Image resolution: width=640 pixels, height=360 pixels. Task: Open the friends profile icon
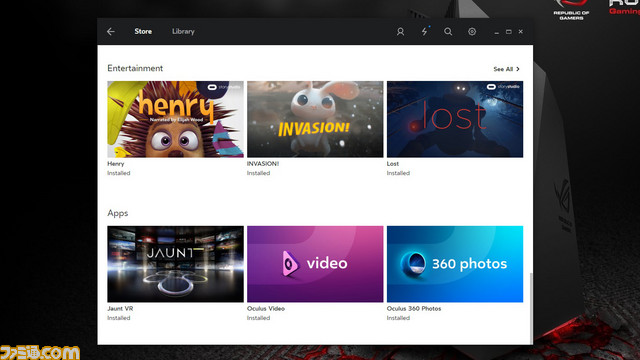coord(400,31)
